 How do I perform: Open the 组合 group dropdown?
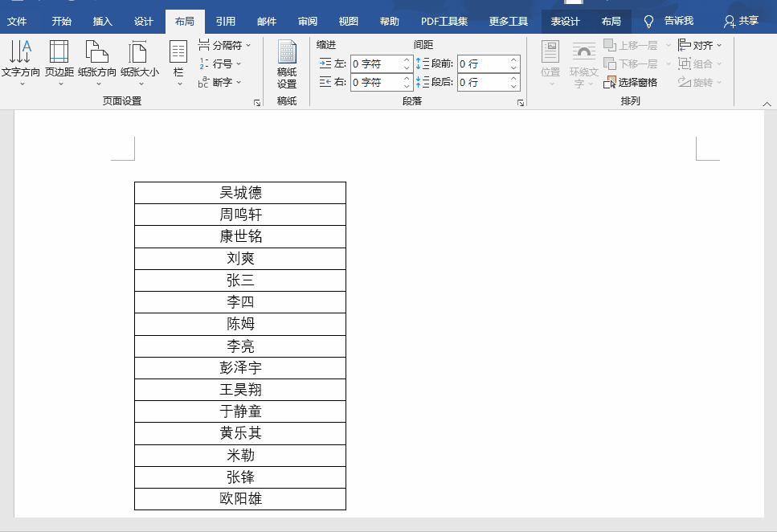pyautogui.click(x=700, y=63)
